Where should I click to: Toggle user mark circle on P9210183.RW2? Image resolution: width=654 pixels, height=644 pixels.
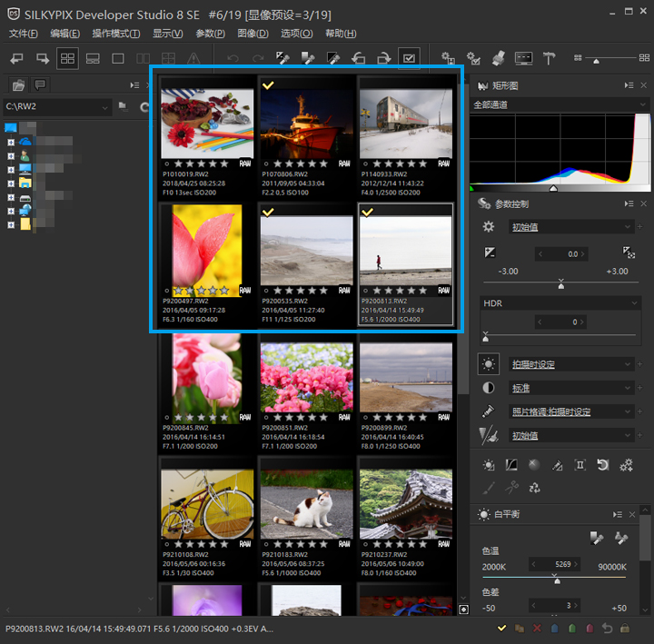[x=266, y=544]
